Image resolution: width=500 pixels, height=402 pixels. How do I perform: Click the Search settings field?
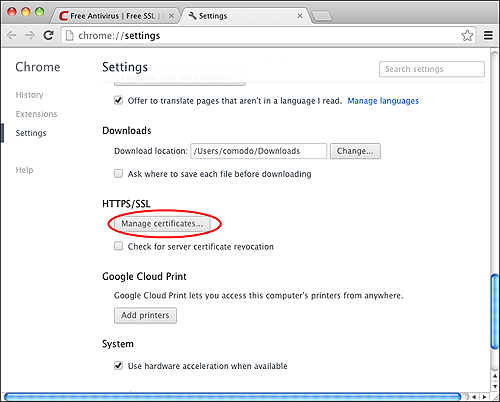(432, 69)
